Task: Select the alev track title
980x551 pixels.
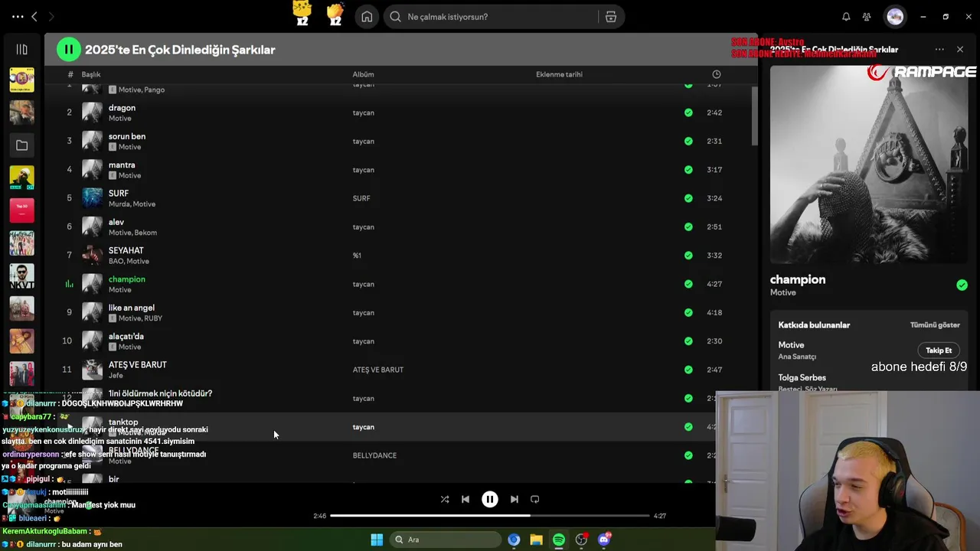Action: point(116,222)
